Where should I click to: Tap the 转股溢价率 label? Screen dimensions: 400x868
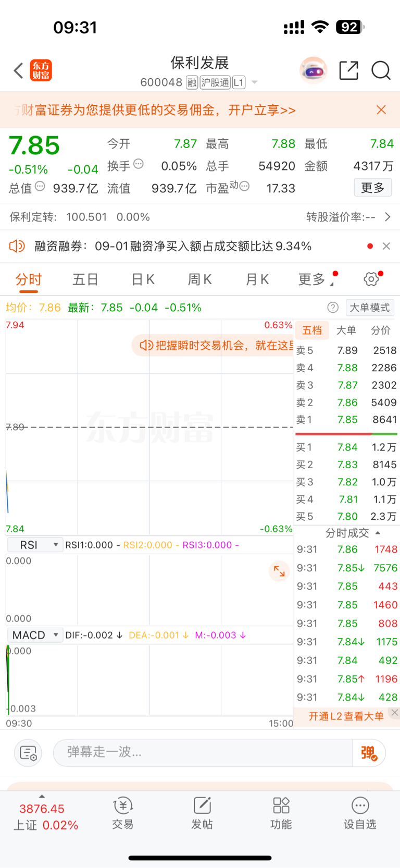[x=341, y=217]
